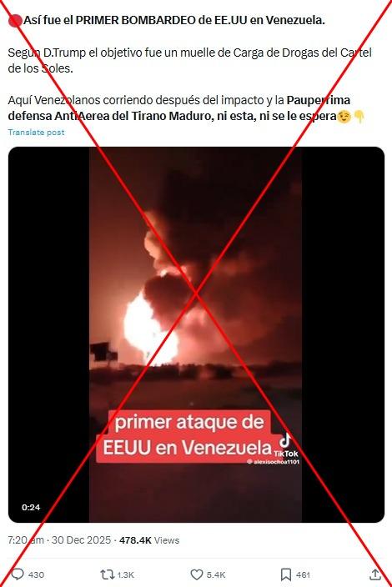Screen dimensions: 392x587
Task: Click the Translate post link
Action: [36, 132]
